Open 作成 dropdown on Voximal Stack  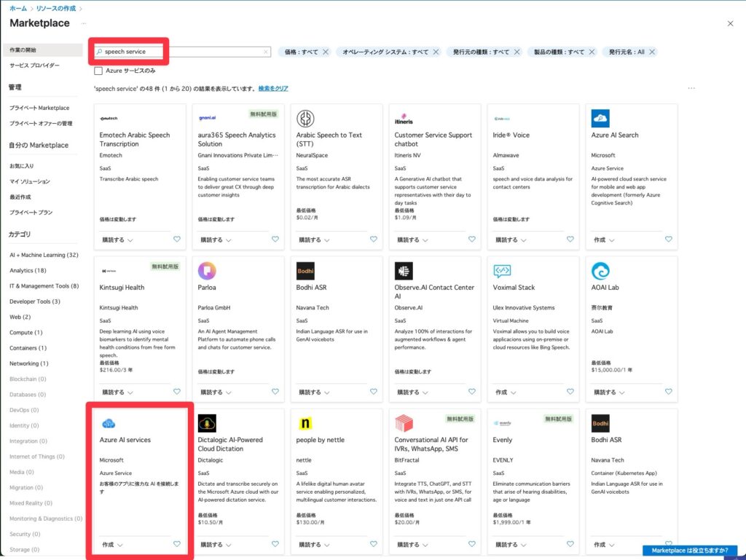click(x=506, y=393)
